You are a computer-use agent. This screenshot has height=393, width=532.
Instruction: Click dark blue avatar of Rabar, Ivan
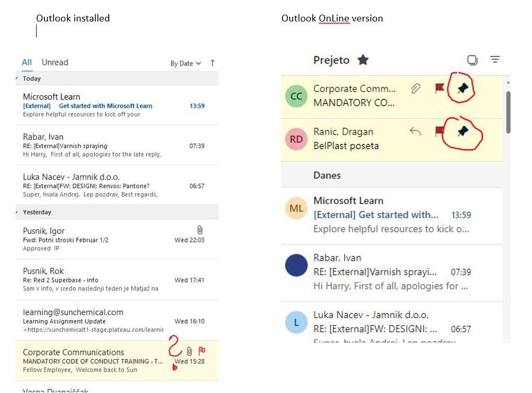296,265
